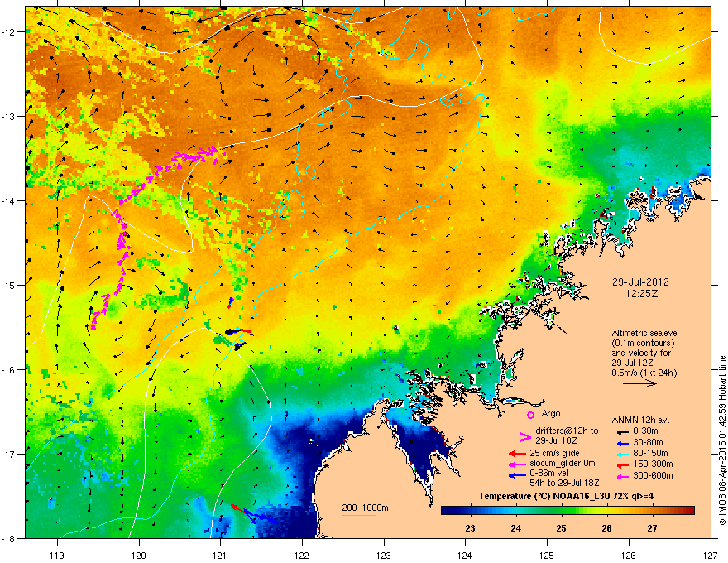The height and width of the screenshot is (563, 728).
Task: Click the '0-30m' depth label
Action: pyautogui.click(x=646, y=431)
